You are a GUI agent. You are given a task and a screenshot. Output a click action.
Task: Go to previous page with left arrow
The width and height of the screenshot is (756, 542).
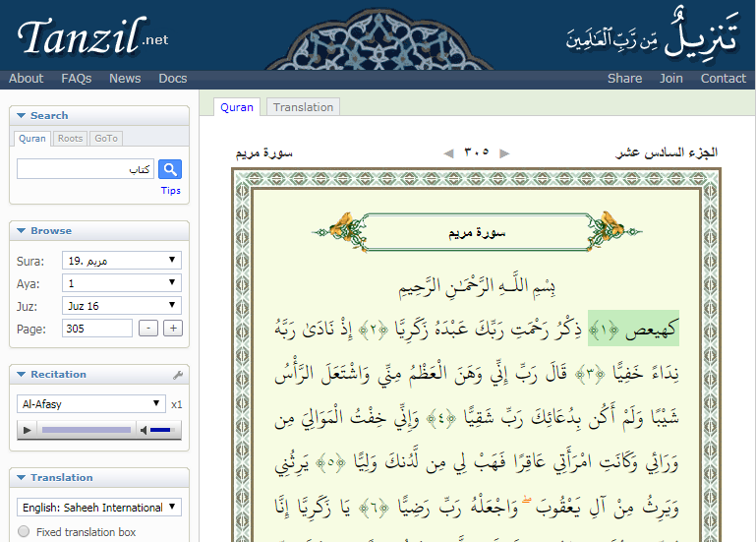tap(448, 152)
